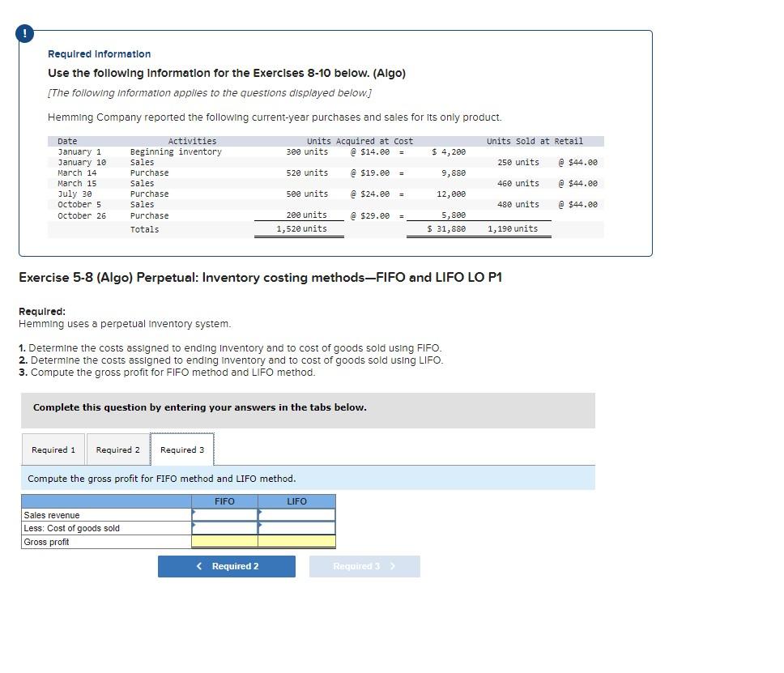784x673 pixels.
Task: Click the 'July 30' date cell
Action: pos(75,194)
